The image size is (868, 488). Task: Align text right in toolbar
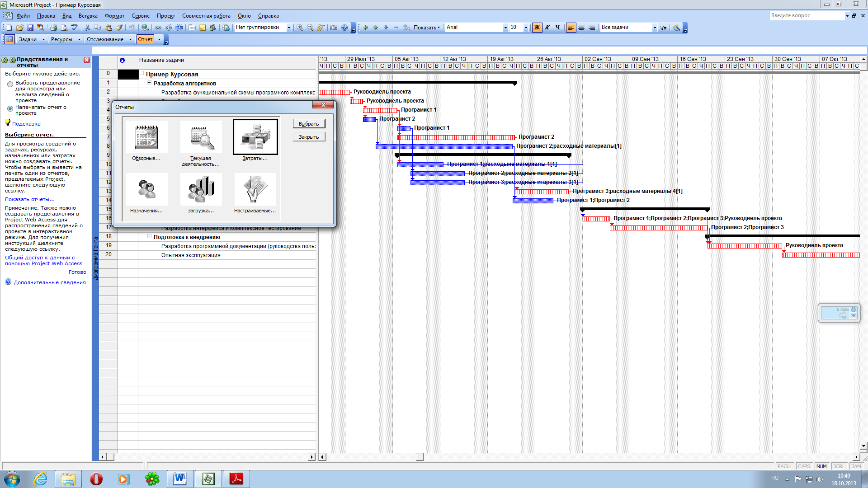point(592,28)
